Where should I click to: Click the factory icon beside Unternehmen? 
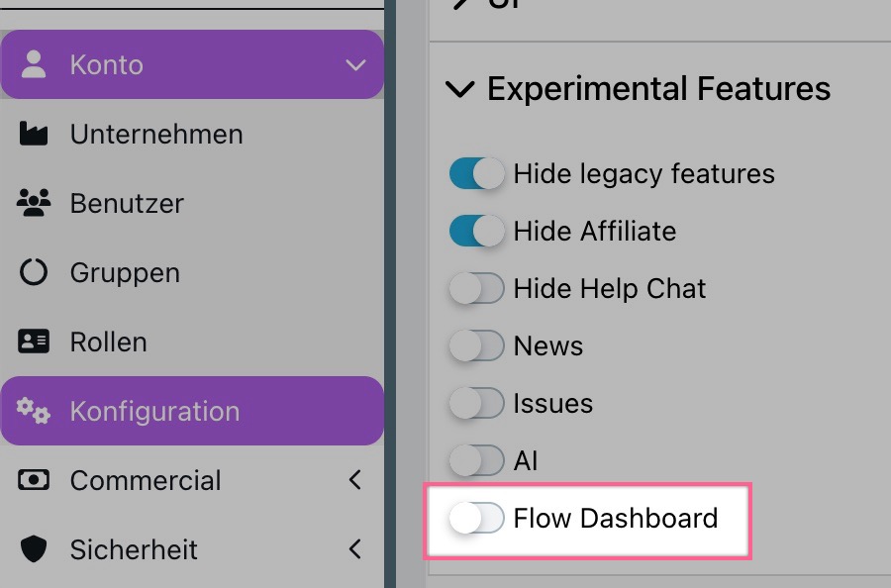34,134
